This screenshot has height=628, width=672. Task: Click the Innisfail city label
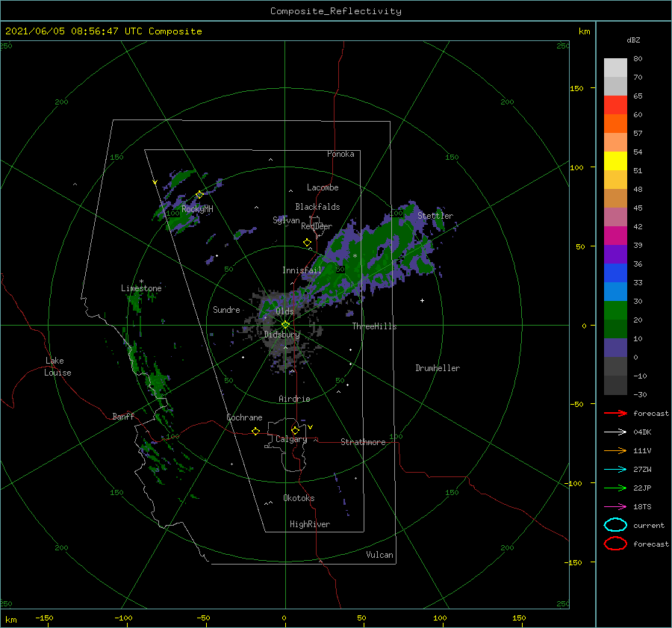click(x=302, y=270)
